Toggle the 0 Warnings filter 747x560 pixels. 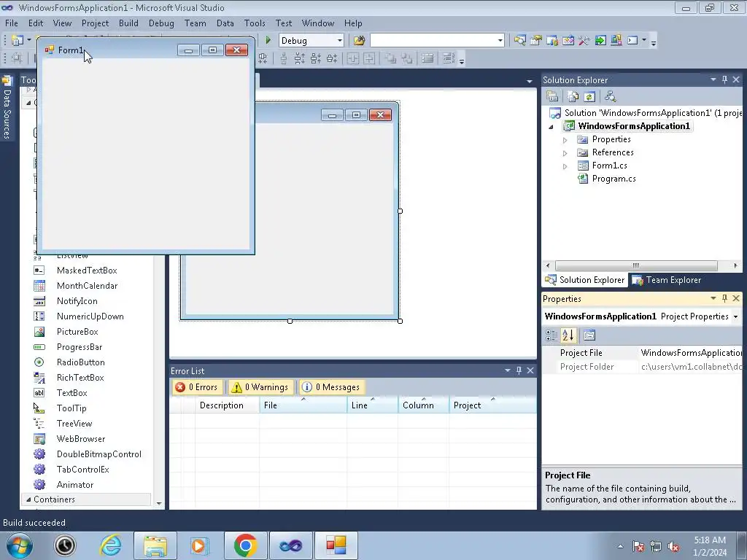[260, 387]
